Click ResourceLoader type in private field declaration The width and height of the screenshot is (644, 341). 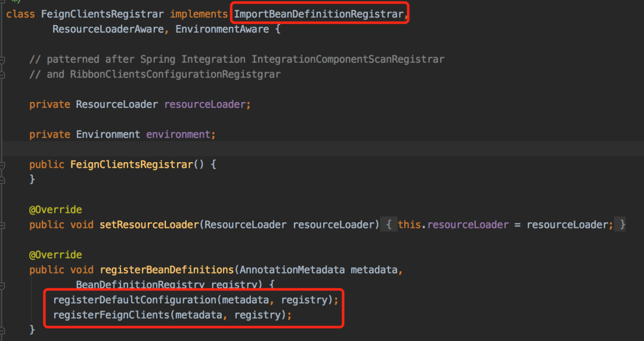117,104
